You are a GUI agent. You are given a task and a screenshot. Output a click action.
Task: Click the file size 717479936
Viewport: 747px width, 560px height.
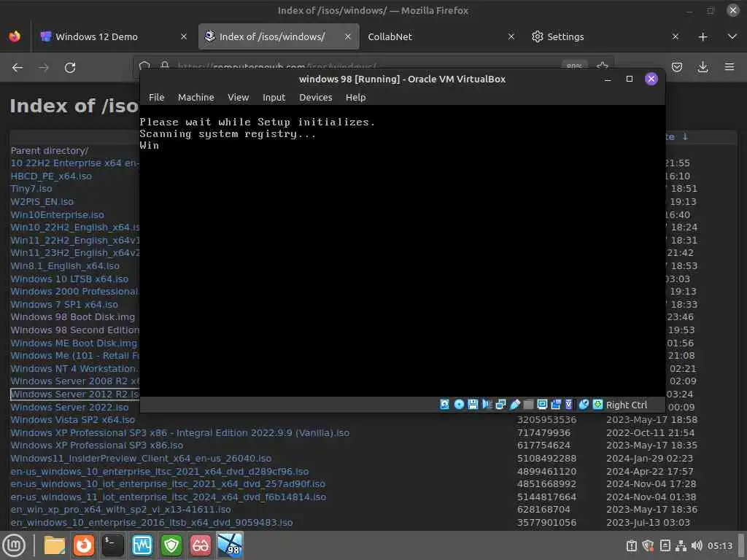pos(543,433)
